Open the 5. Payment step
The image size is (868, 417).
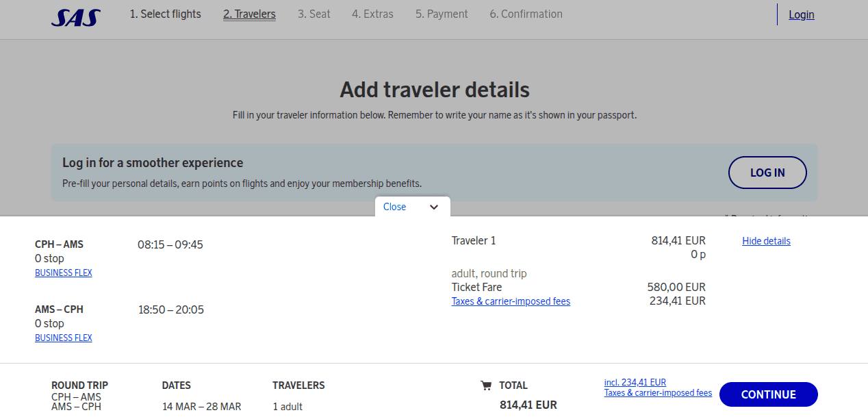(442, 14)
